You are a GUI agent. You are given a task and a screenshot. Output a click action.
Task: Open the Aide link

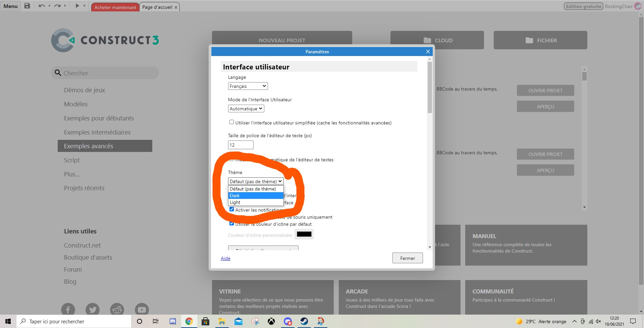point(225,258)
